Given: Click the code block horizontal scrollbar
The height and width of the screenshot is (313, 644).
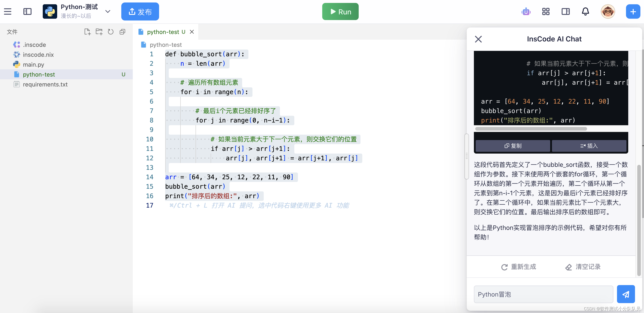Looking at the screenshot, I should click(531, 129).
